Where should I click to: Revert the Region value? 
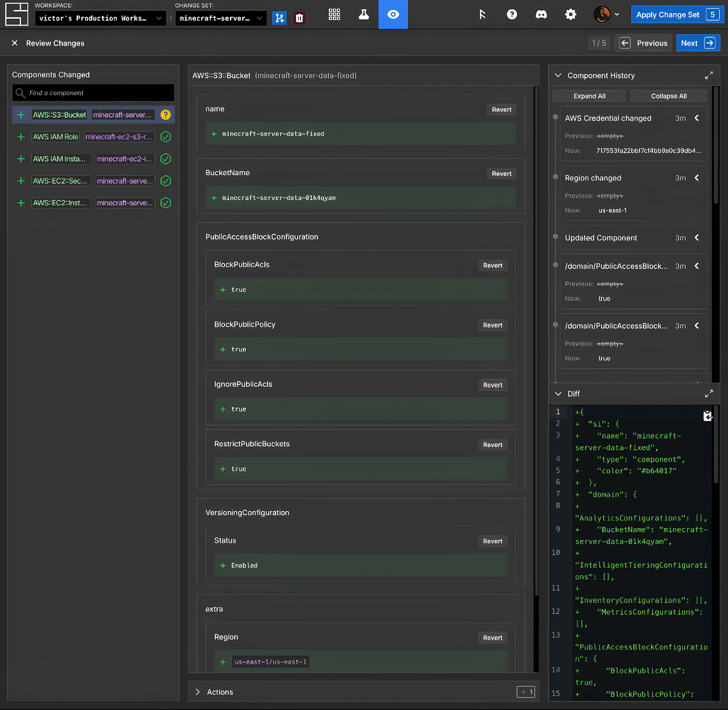click(x=492, y=638)
